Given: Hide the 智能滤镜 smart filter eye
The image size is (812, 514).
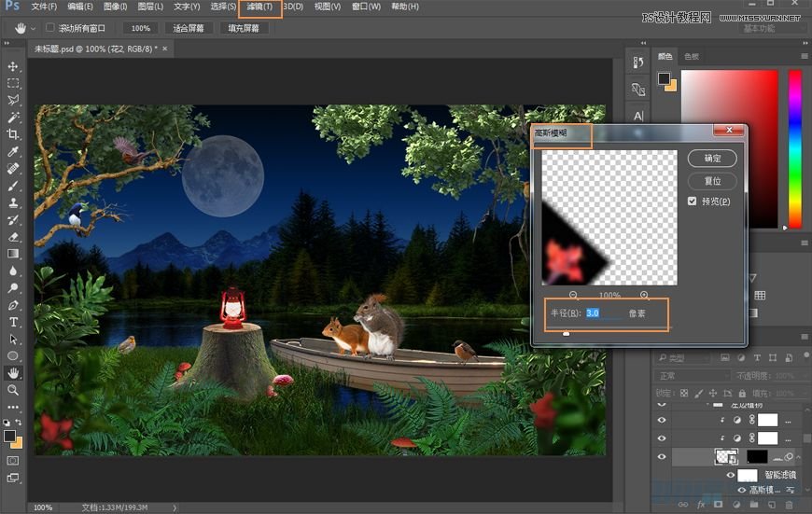Looking at the screenshot, I should [x=731, y=475].
